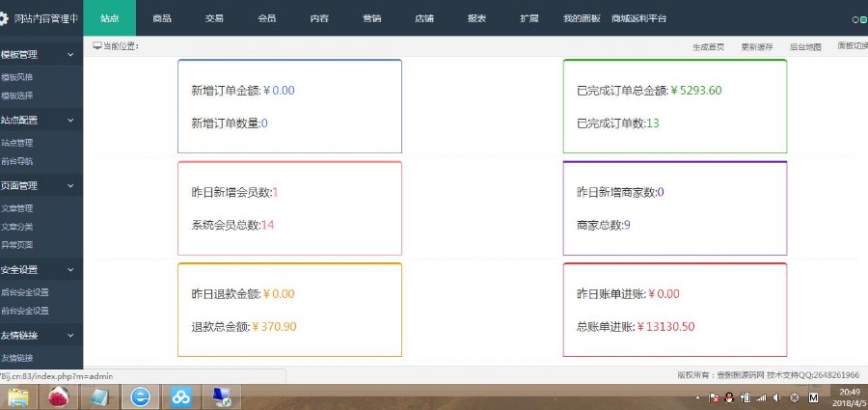Viewport: 868px width, 410px height.
Task: Collapse the 页面管理 section chevron
Action: (x=70, y=185)
